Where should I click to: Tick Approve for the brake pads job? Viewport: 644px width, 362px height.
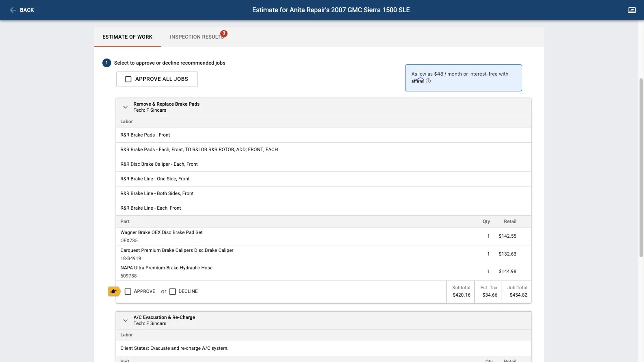128,292
